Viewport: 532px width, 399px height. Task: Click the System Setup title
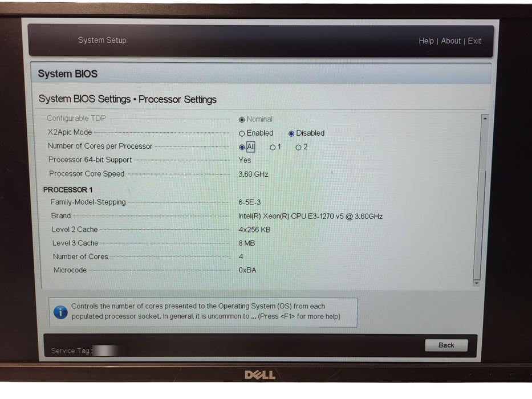[102, 40]
